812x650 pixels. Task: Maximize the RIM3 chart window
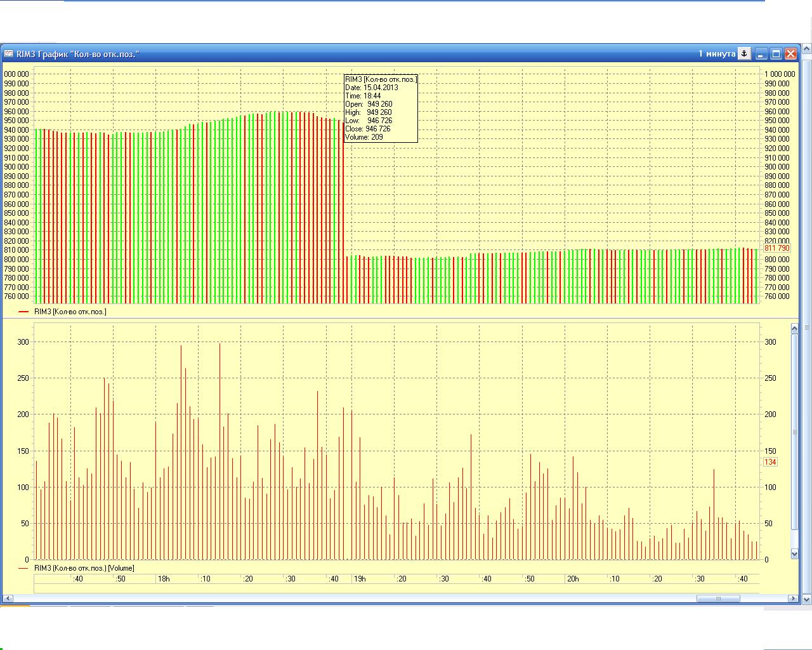point(776,54)
